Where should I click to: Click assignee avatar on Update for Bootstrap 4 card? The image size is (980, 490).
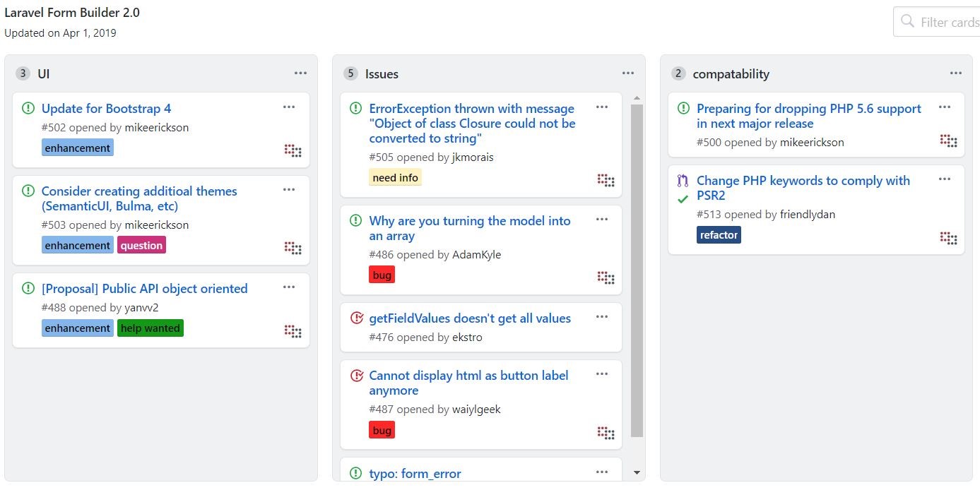click(293, 150)
